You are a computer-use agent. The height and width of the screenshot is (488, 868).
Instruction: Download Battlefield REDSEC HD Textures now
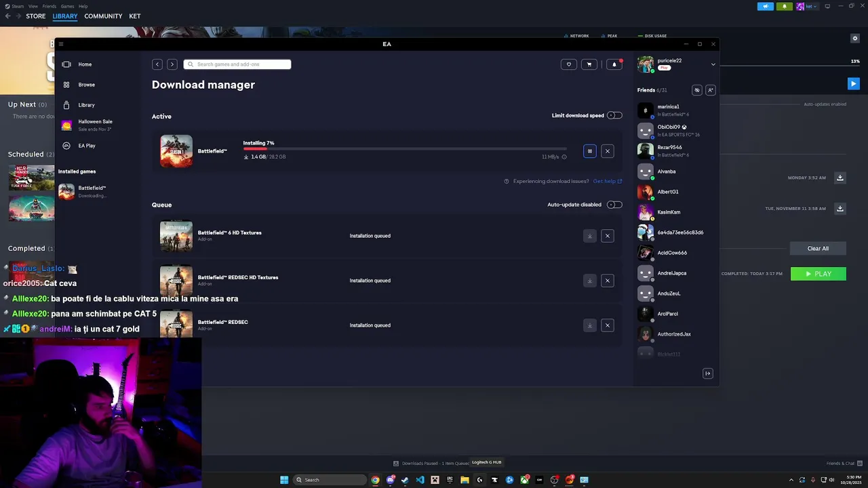[590, 281]
